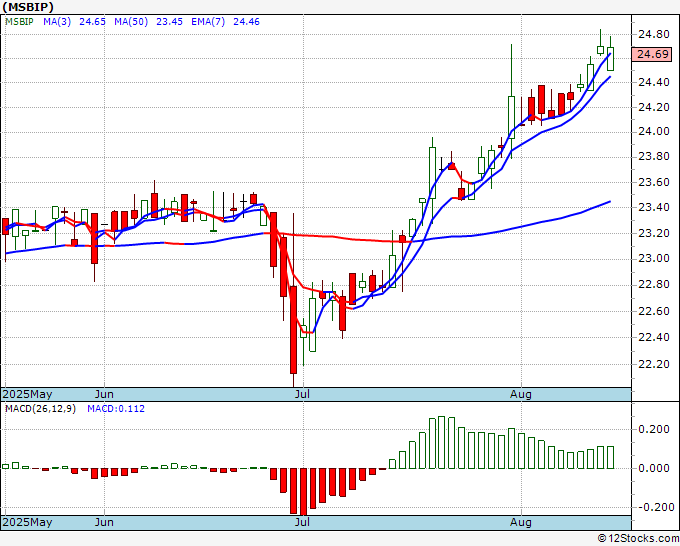Click the 24.80 price axis label
This screenshot has height=546, width=680.
654,34
